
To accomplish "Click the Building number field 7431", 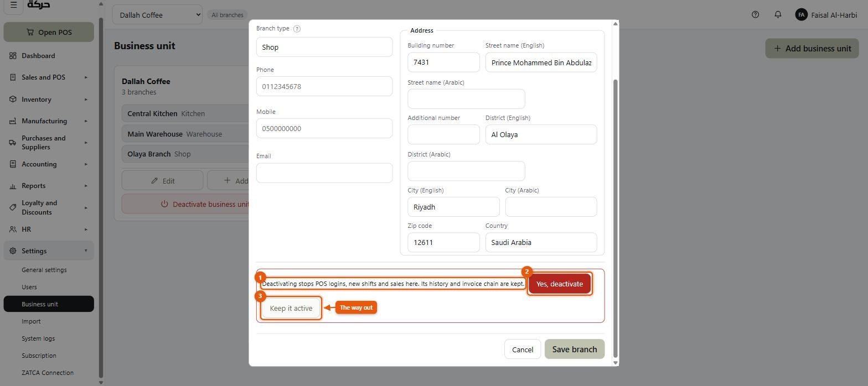I will 443,62.
